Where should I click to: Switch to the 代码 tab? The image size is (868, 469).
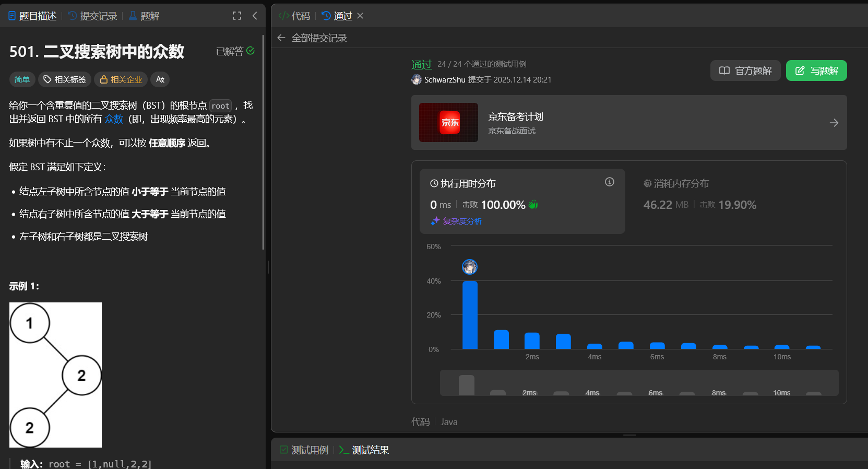click(x=295, y=16)
